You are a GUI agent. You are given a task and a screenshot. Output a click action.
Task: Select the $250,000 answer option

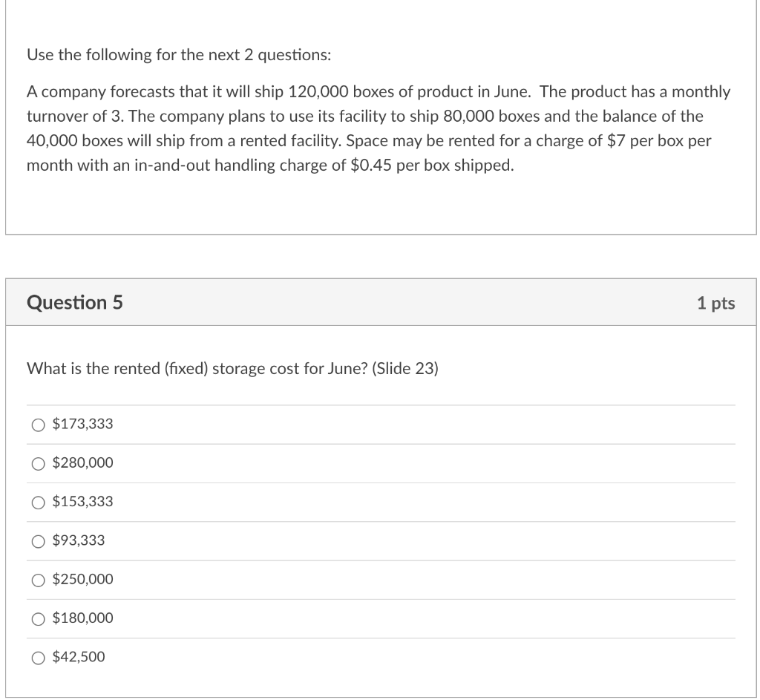coord(38,580)
